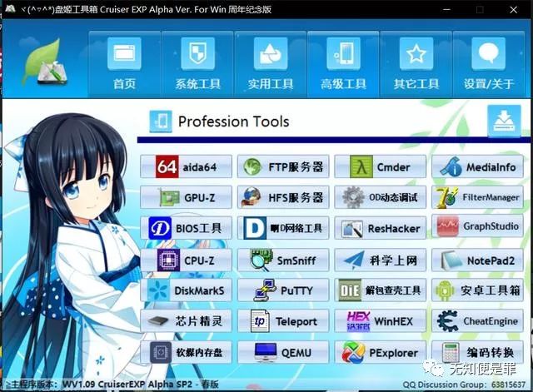
Task: Launch 解包查壳工具 DIE tool
Action: click(x=381, y=290)
